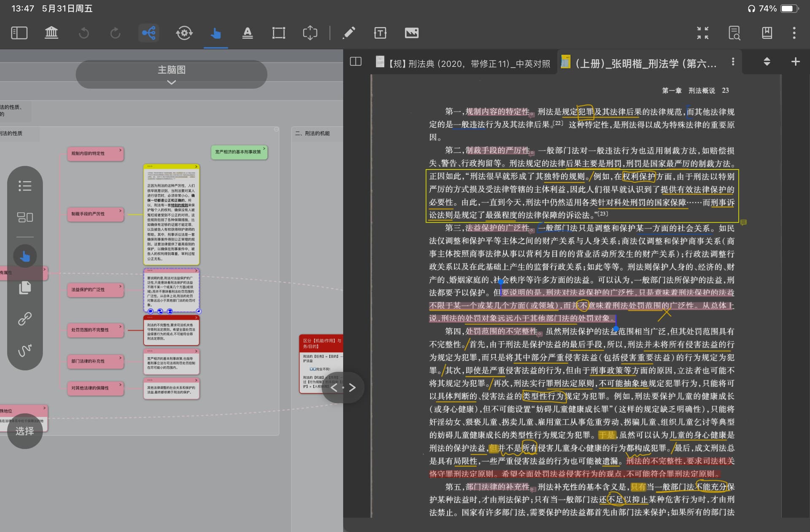The height and width of the screenshot is (532, 810).
Task: Select the 对其他法律的保障性 mind map node
Action: click(95, 388)
